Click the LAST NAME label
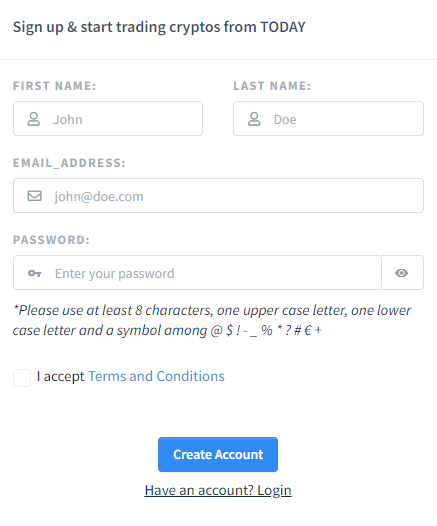This screenshot has height=526, width=437. [x=272, y=86]
